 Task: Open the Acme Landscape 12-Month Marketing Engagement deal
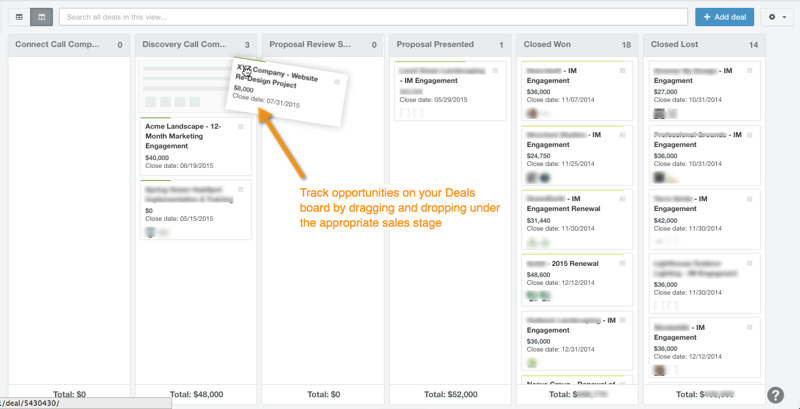pyautogui.click(x=183, y=136)
